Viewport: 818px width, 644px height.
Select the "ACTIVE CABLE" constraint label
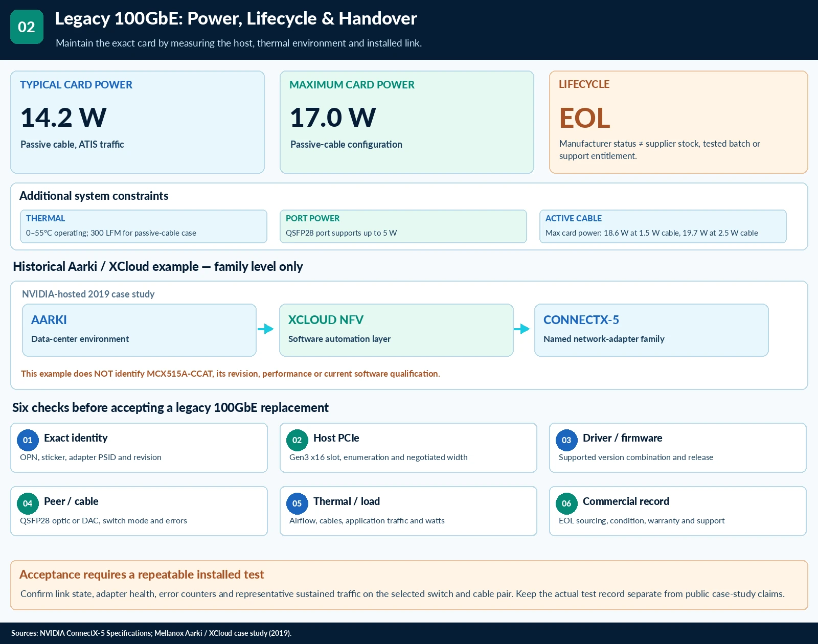(x=573, y=218)
